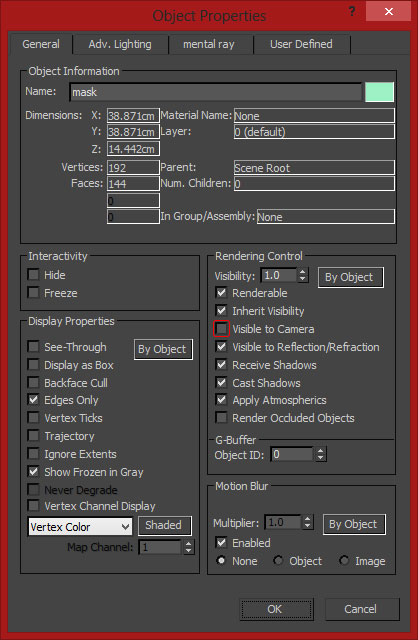418x640 pixels.
Task: Click the Name field containing mask
Action: (216, 92)
